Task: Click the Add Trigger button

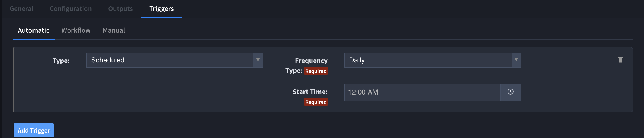Action: click(34, 130)
